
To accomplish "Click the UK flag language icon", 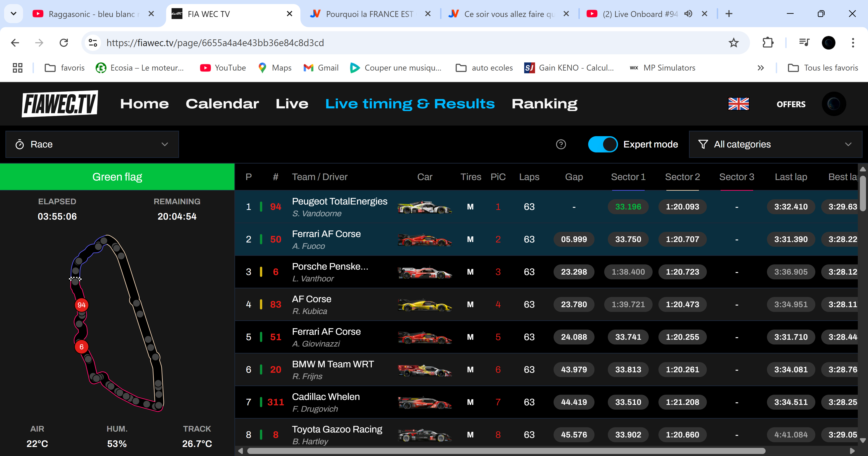I will point(738,104).
